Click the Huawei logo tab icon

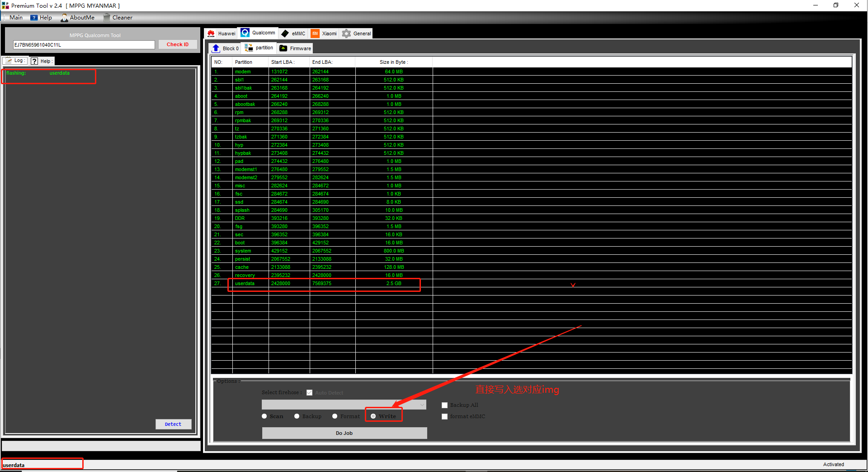tap(211, 33)
